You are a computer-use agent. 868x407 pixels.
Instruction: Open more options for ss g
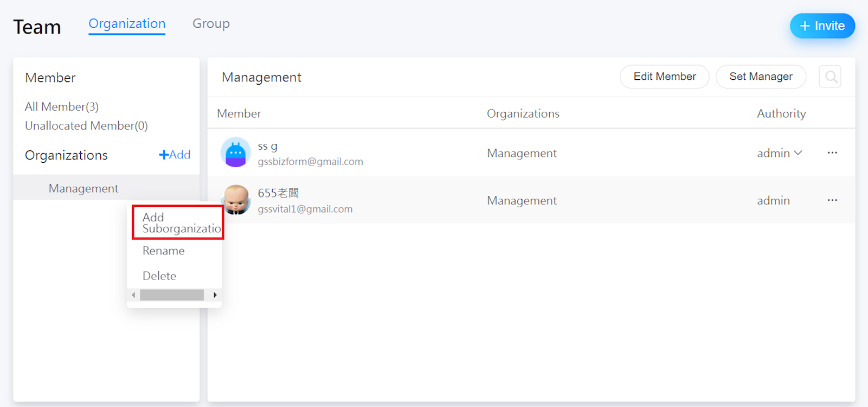point(832,153)
